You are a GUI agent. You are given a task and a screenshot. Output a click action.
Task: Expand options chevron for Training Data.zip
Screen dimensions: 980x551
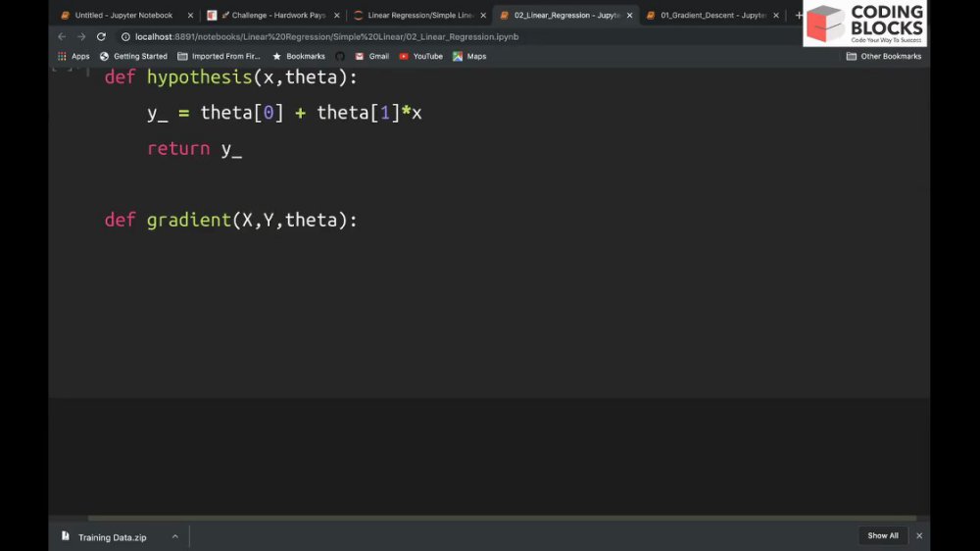click(x=175, y=536)
